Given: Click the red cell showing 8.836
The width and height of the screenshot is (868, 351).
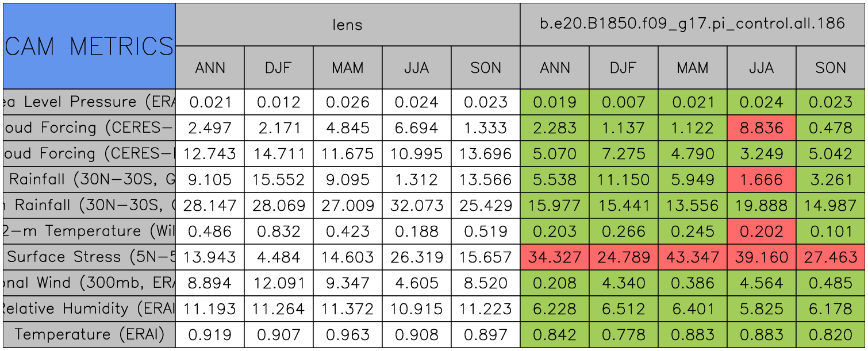Looking at the screenshot, I should (761, 128).
